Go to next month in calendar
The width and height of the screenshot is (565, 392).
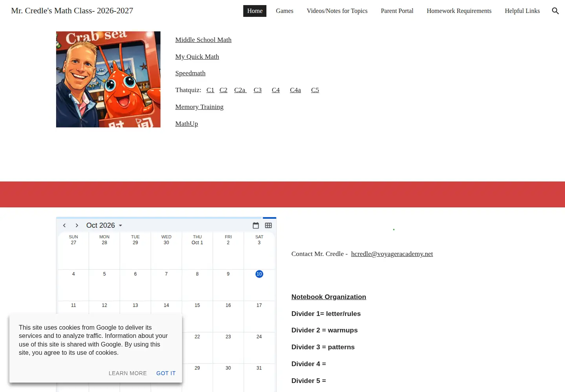[77, 225]
